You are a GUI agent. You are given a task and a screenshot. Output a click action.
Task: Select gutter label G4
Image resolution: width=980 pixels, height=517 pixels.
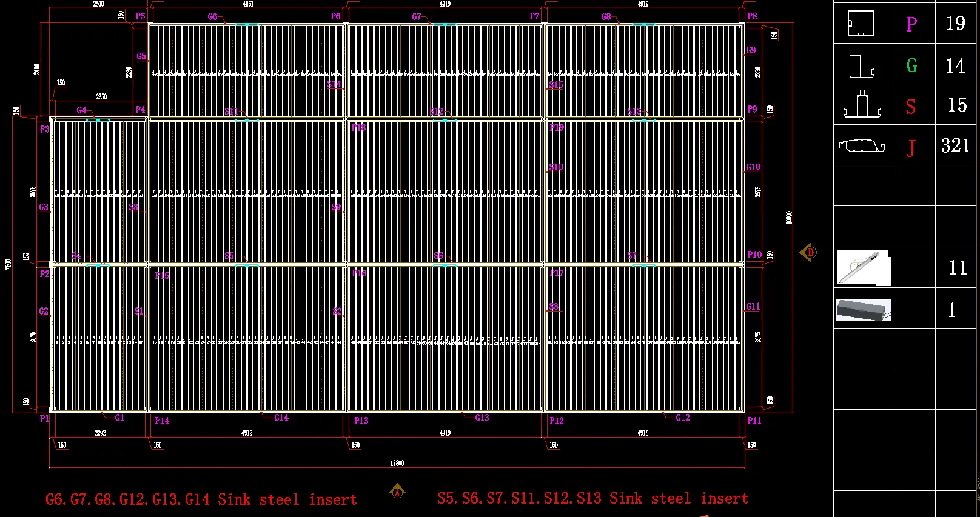click(82, 110)
